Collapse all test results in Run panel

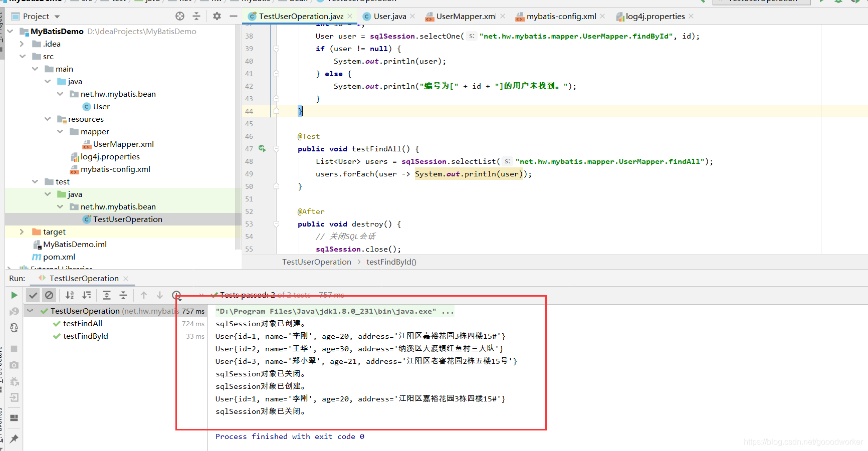tap(123, 295)
